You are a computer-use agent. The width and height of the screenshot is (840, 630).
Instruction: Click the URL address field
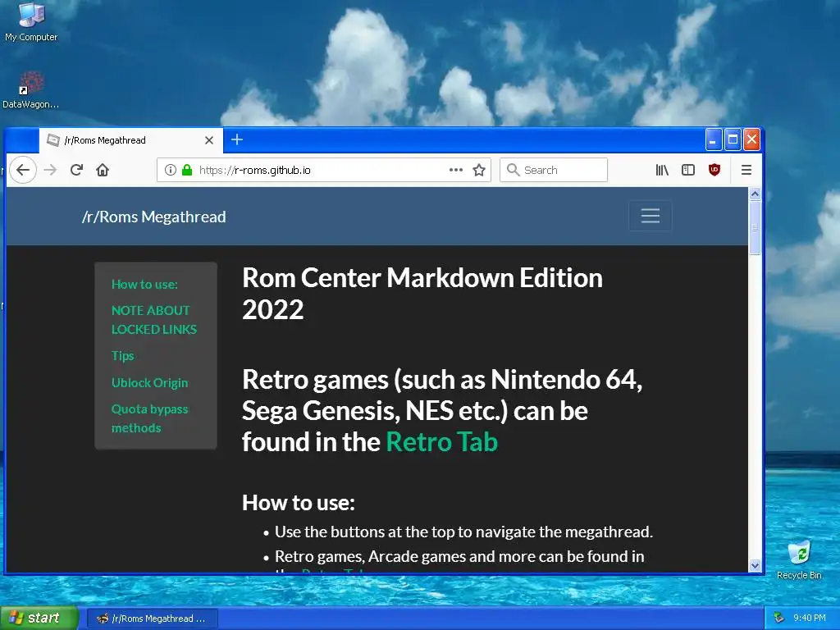[x=323, y=170]
